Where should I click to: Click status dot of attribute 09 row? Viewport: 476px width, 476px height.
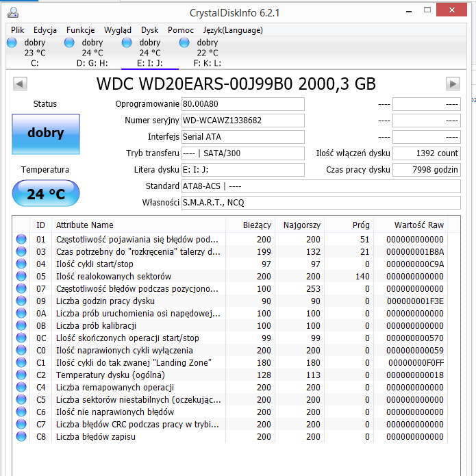pos(21,301)
